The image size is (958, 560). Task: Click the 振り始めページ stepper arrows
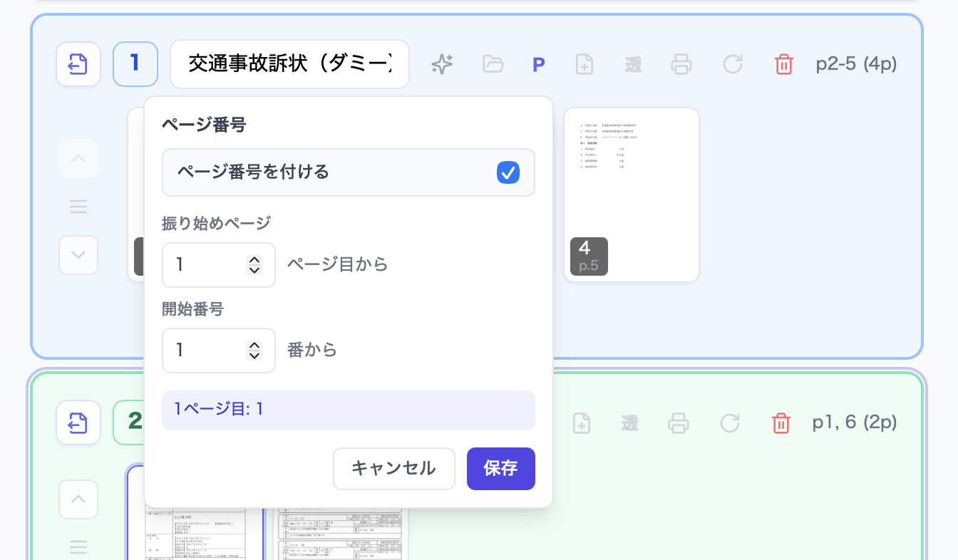pos(254,265)
